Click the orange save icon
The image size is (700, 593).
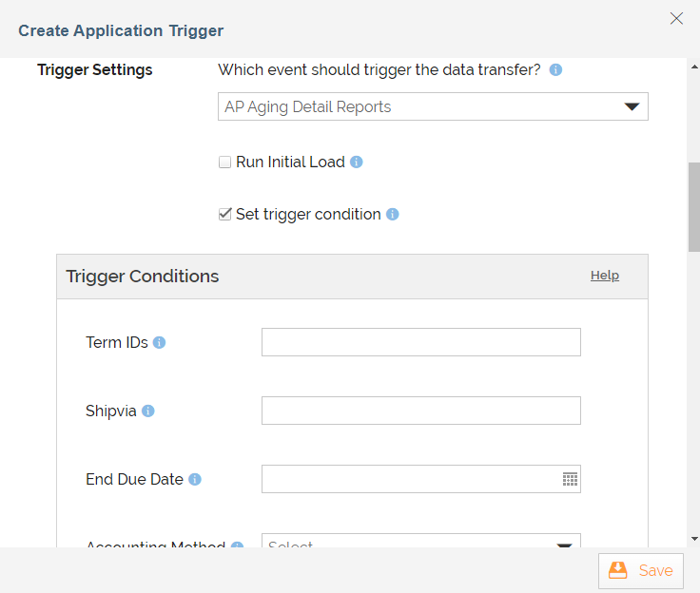tap(618, 570)
